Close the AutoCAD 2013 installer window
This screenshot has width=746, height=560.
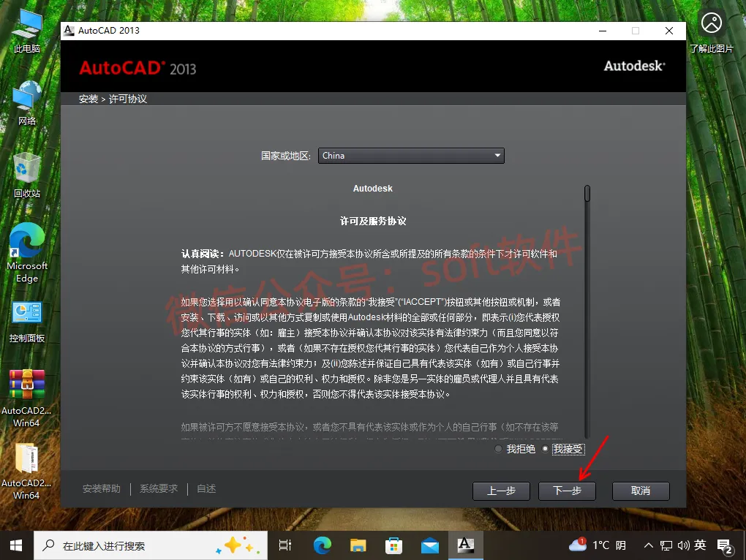tap(669, 31)
